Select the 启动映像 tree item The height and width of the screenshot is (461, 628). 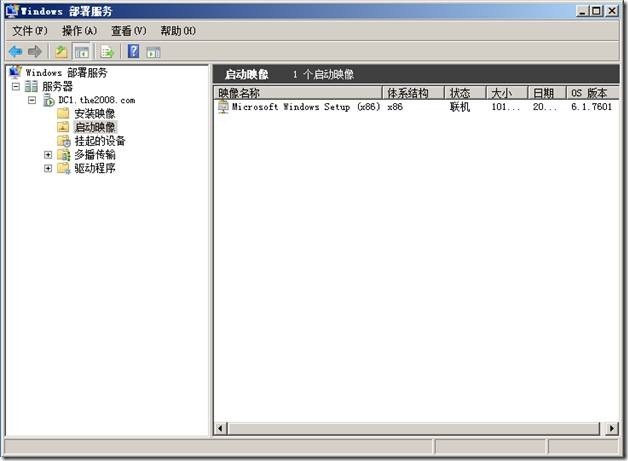coord(95,127)
